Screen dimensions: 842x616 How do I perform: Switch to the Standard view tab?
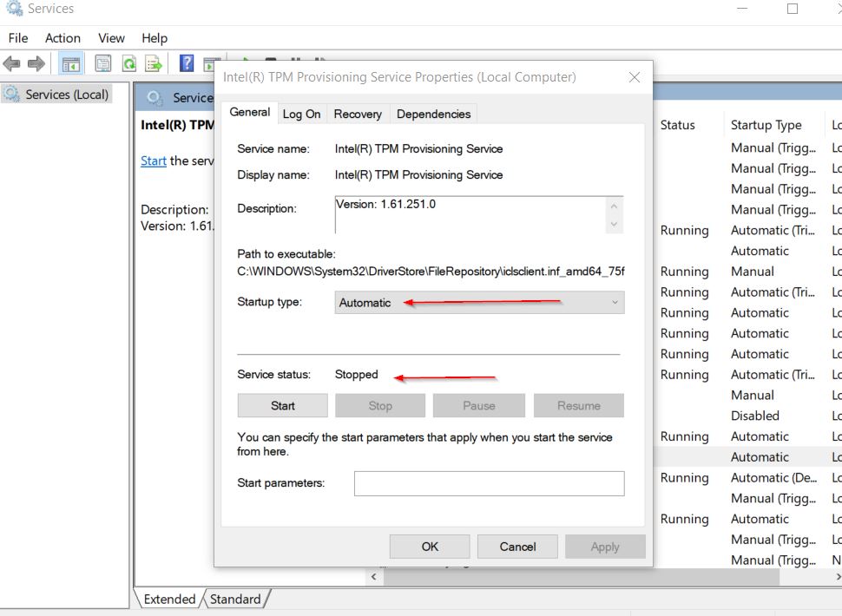point(235,599)
